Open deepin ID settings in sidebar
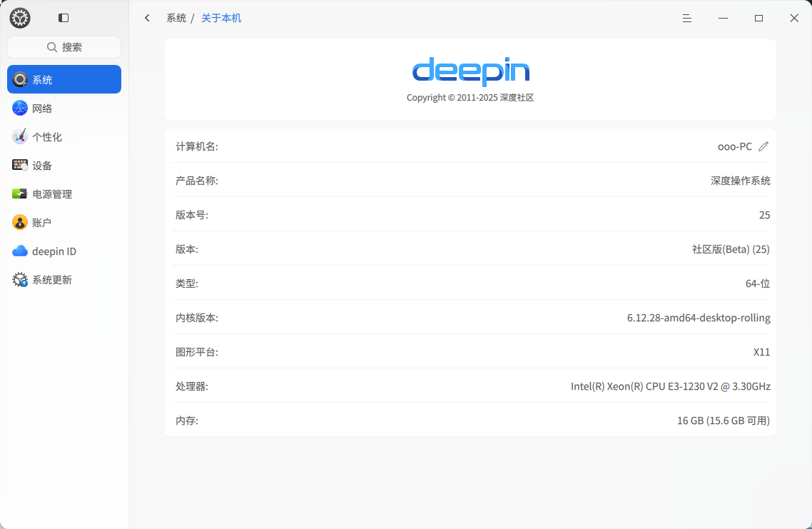The image size is (812, 529). click(64, 251)
